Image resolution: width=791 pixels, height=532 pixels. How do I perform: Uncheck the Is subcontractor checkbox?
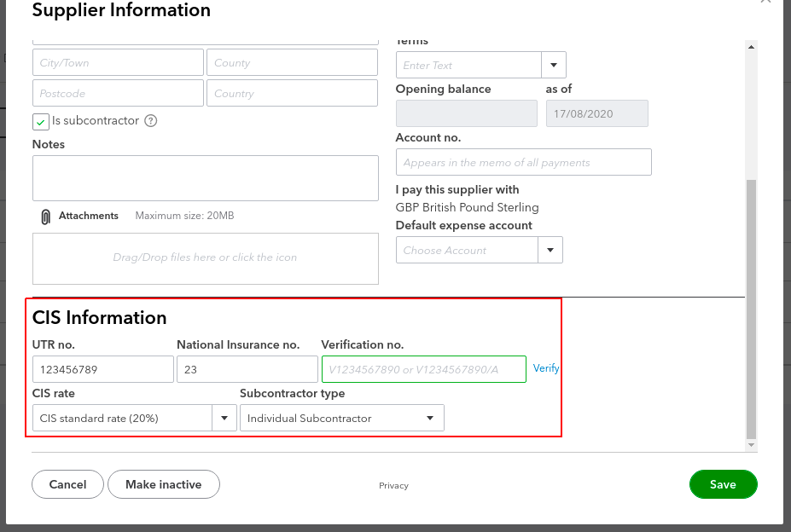pos(39,121)
